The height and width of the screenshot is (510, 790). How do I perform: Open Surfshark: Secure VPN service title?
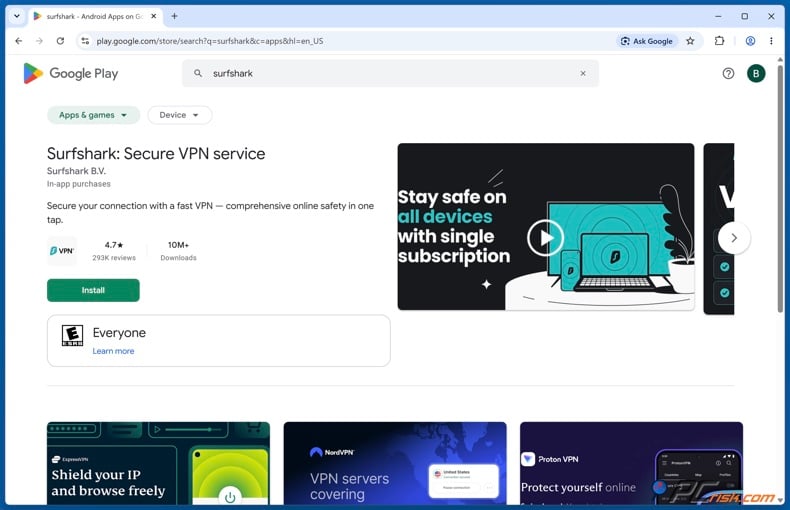pos(156,153)
